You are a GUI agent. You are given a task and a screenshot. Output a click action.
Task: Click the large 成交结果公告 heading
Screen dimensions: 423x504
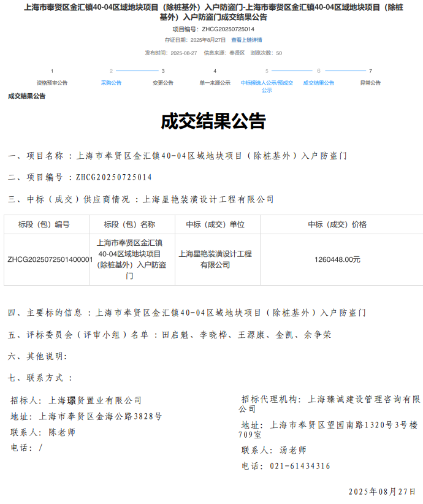213,121
